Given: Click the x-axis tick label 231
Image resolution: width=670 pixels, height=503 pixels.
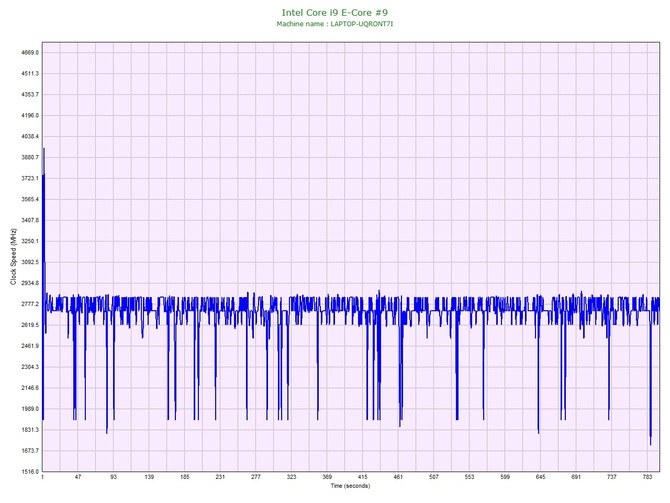Looking at the screenshot, I should pyautogui.click(x=220, y=477).
